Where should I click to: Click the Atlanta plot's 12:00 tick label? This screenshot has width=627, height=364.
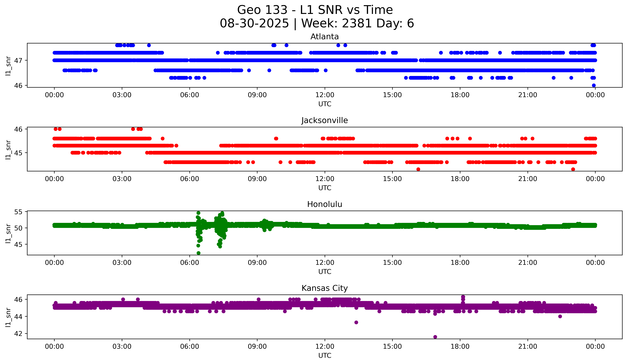click(325, 95)
